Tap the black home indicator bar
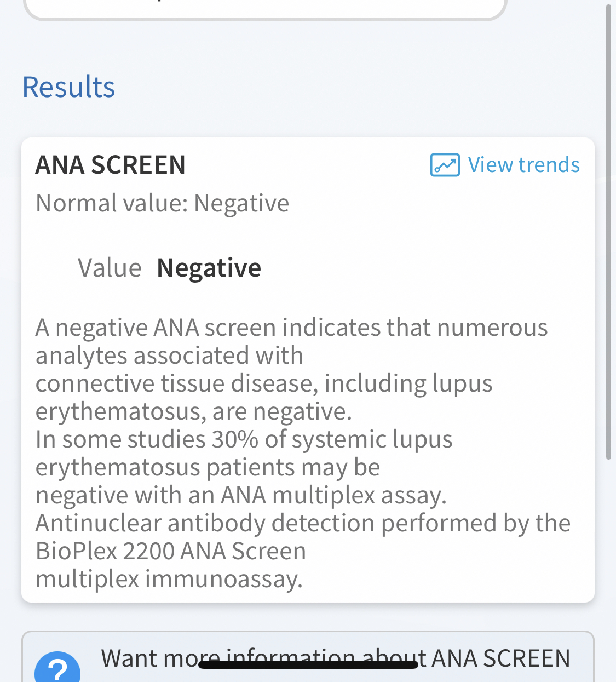This screenshot has width=616, height=682. [x=308, y=664]
